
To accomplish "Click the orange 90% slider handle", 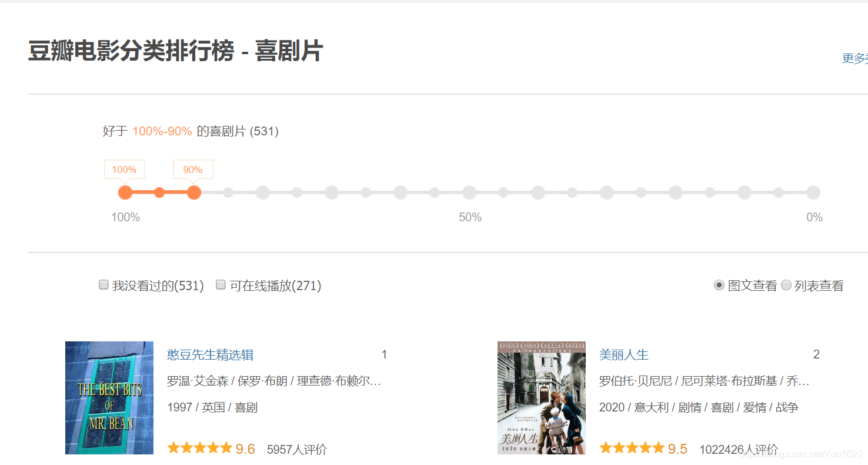I will [x=194, y=192].
